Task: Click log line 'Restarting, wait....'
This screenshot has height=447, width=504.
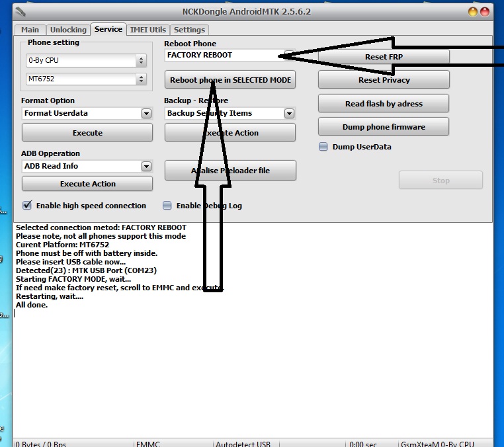Action: (x=50, y=296)
